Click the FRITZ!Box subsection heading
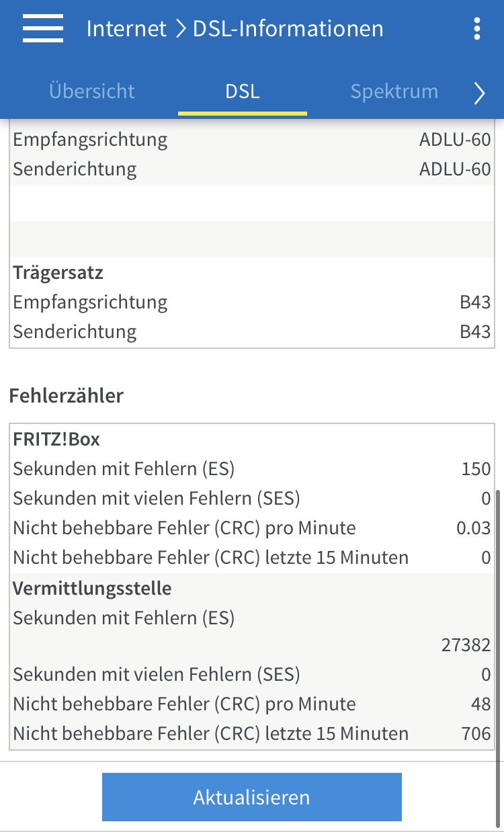 (56, 440)
